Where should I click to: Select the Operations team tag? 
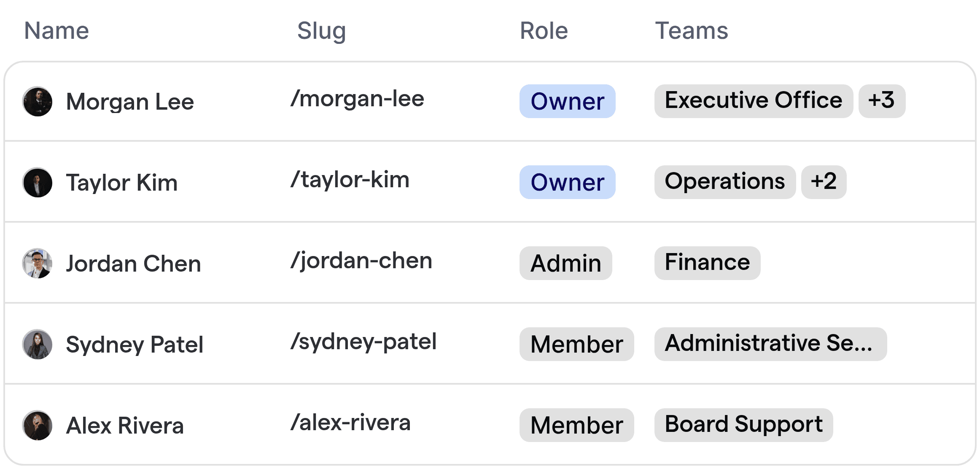(724, 181)
